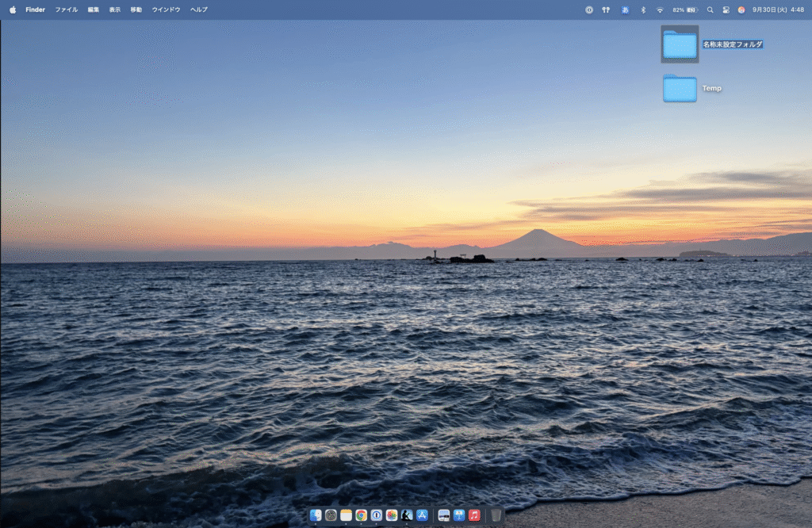Open the ヘルプ menu
The height and width of the screenshot is (528, 812).
198,10
